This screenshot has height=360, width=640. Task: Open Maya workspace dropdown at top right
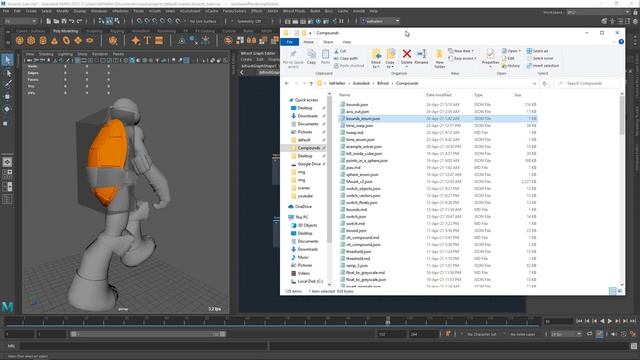[598, 13]
